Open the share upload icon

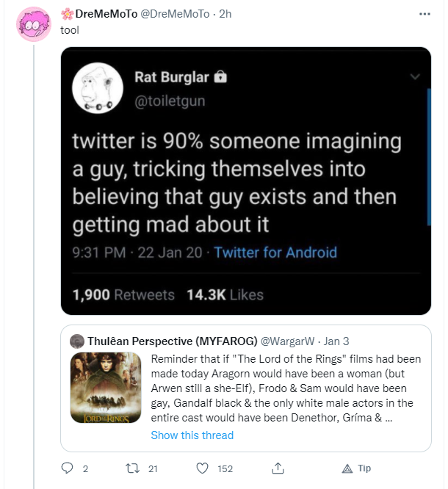click(278, 468)
